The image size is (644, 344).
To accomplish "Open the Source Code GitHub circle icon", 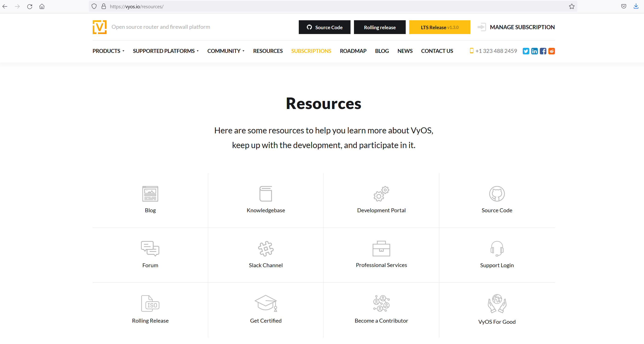I will (x=497, y=194).
